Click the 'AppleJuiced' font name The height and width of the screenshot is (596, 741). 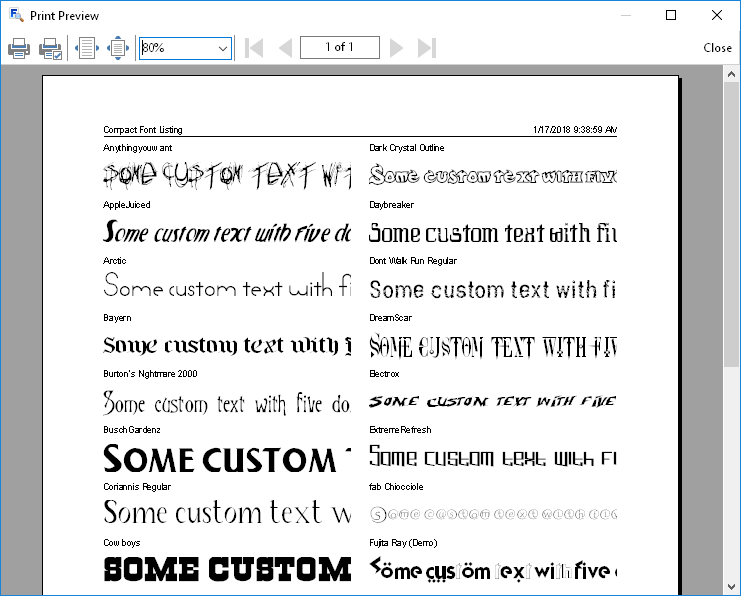[x=127, y=205]
